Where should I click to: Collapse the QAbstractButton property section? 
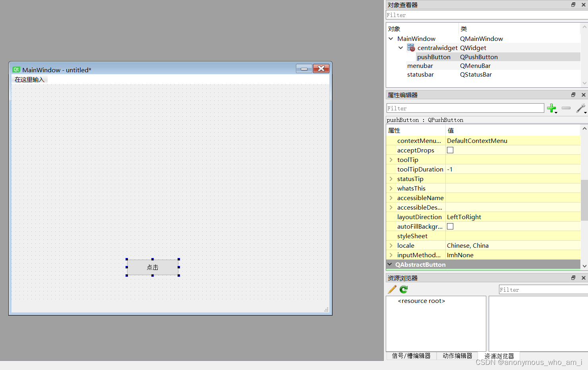tap(390, 264)
